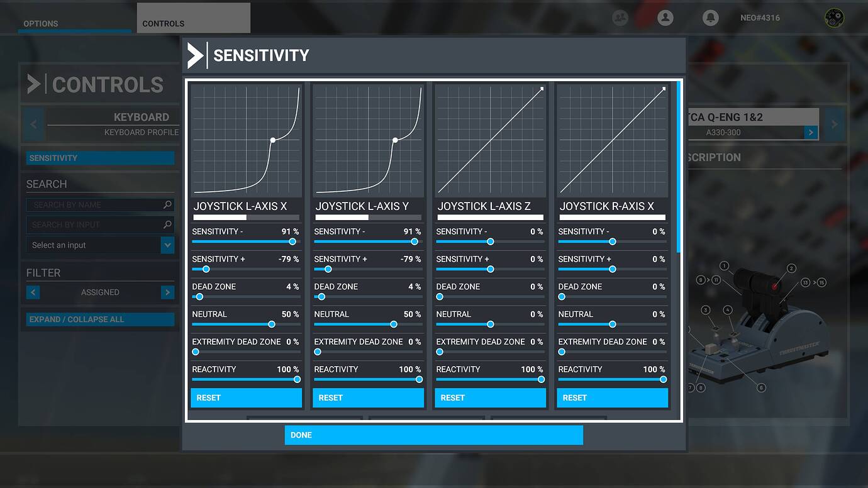Viewport: 868px width, 488px height.
Task: Adjust Joystick L-Axis X Dead Zone slider
Action: pos(199,297)
